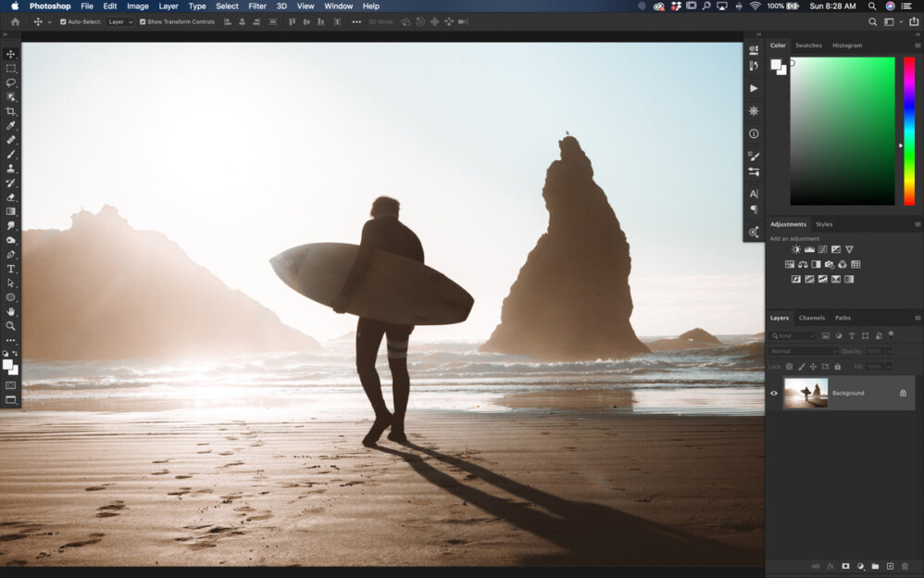924x578 pixels.
Task: Select the Lasso tool
Action: 11,82
